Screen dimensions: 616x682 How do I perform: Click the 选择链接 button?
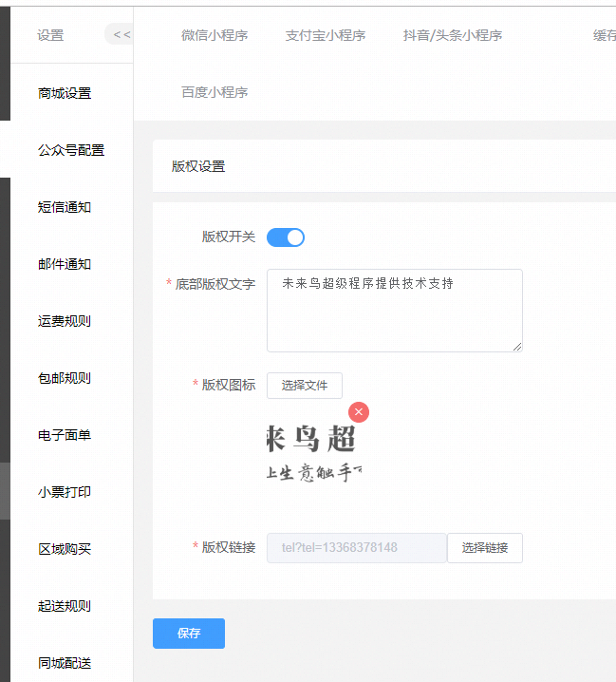point(484,548)
